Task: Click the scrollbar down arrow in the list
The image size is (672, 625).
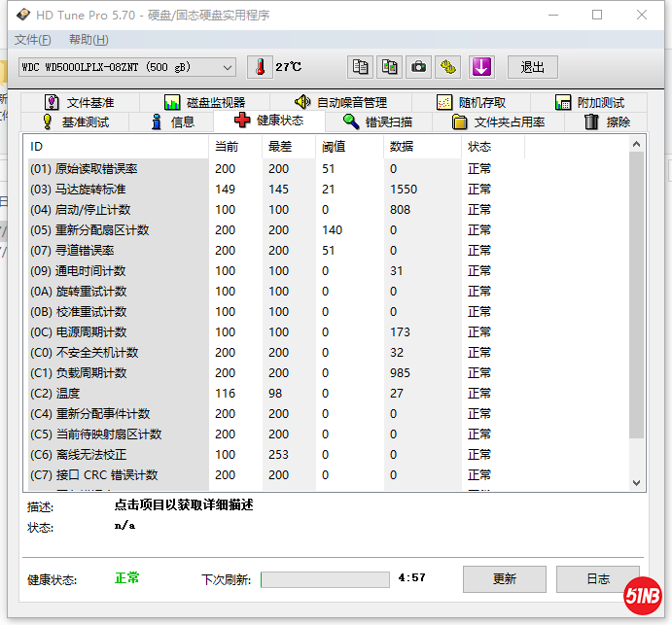Action: [637, 481]
